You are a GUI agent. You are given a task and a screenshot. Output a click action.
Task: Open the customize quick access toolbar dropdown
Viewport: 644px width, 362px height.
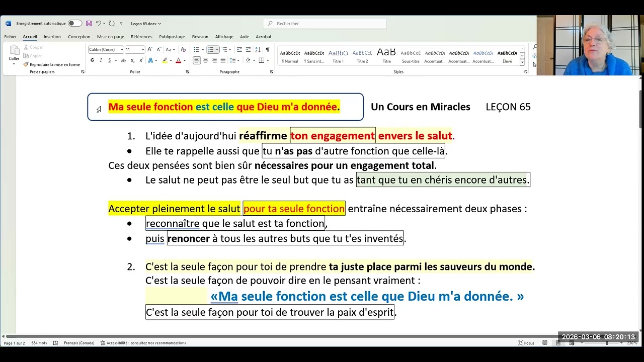[x=121, y=23]
